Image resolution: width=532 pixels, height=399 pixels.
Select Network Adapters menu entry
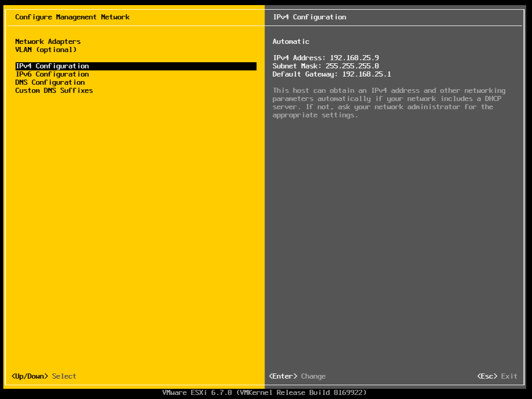tap(48, 41)
